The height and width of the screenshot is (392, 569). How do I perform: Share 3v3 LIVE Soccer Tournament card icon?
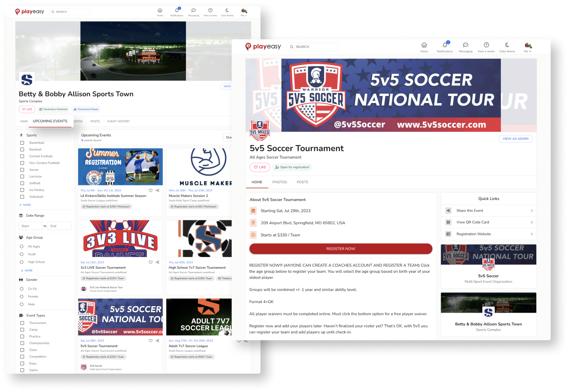tap(158, 262)
